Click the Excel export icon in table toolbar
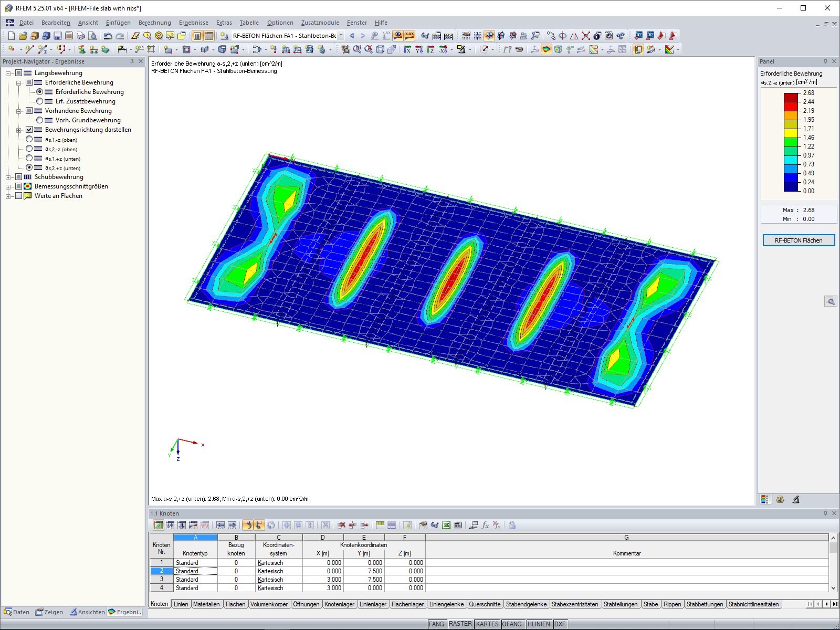 446,525
